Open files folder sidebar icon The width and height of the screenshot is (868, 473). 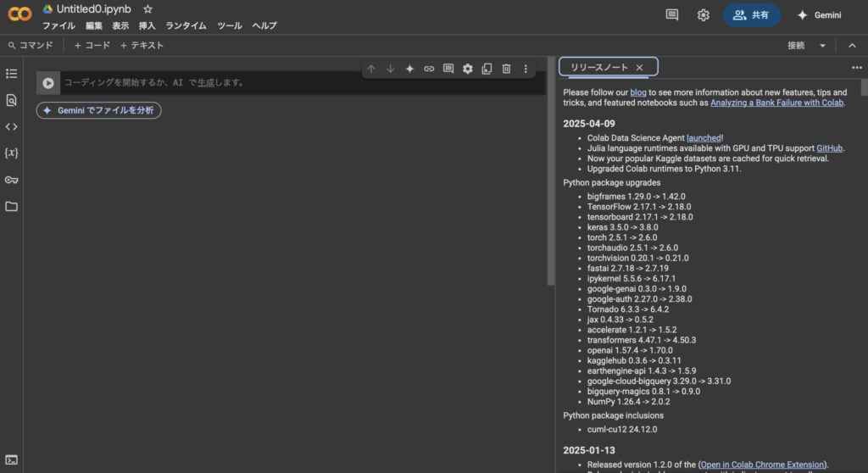pos(11,206)
